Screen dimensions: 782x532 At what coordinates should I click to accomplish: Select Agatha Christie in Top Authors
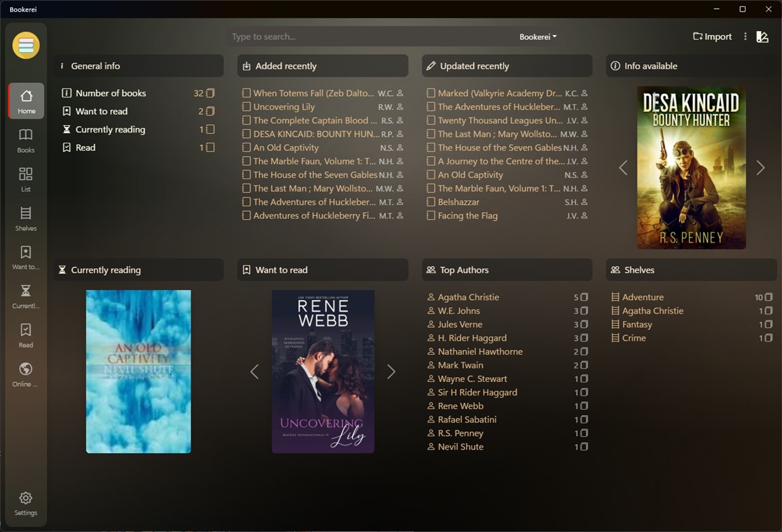(x=468, y=297)
